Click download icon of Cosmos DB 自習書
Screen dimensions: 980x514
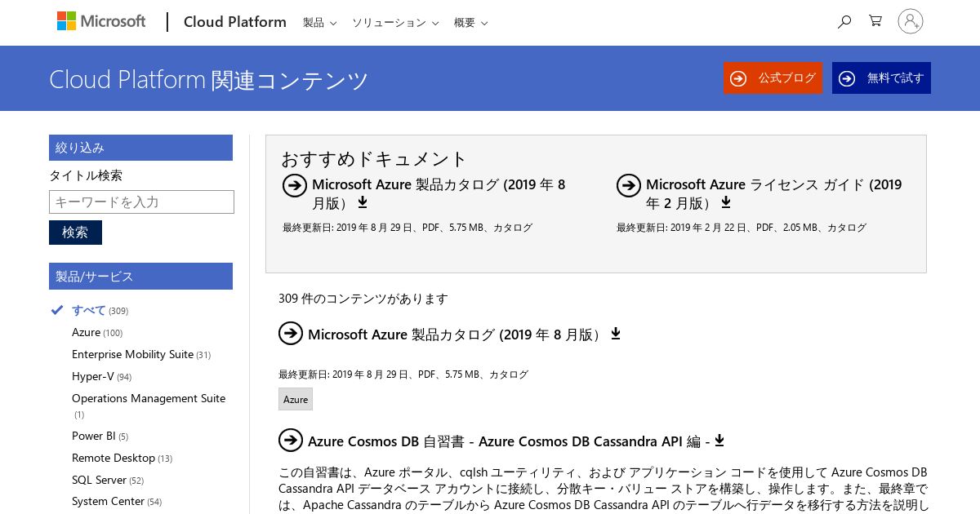tap(719, 441)
